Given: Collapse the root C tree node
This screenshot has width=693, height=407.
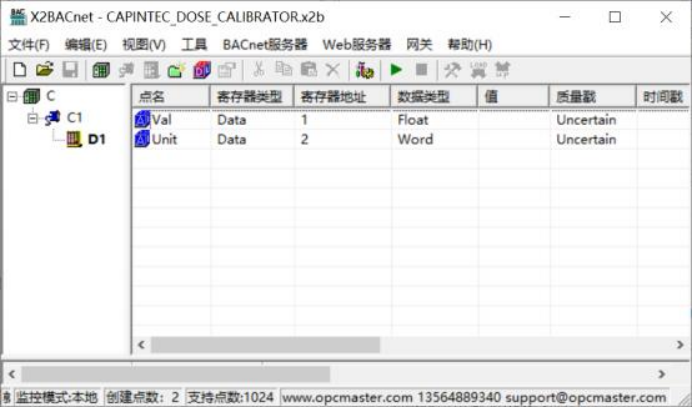Looking at the screenshot, I should (12, 96).
